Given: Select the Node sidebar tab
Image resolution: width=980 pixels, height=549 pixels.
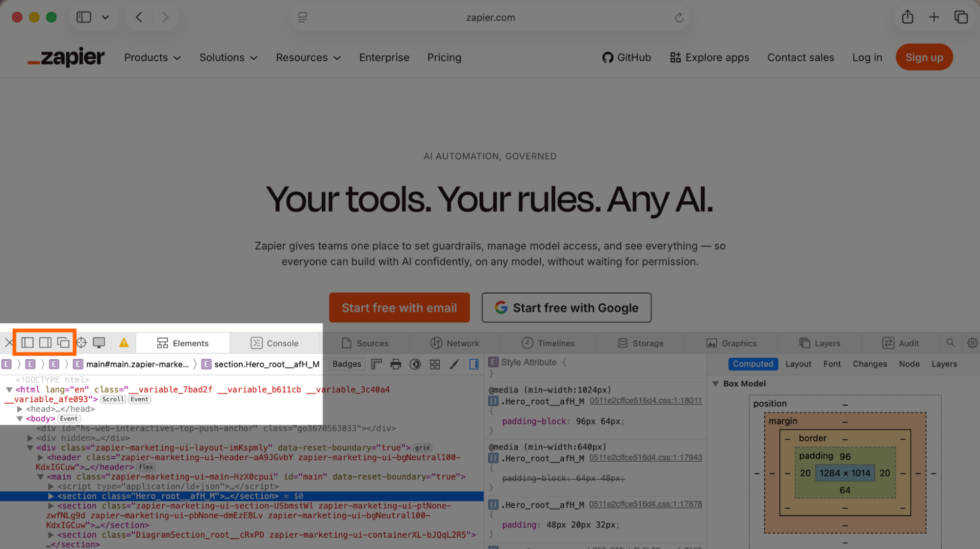Looking at the screenshot, I should point(909,364).
